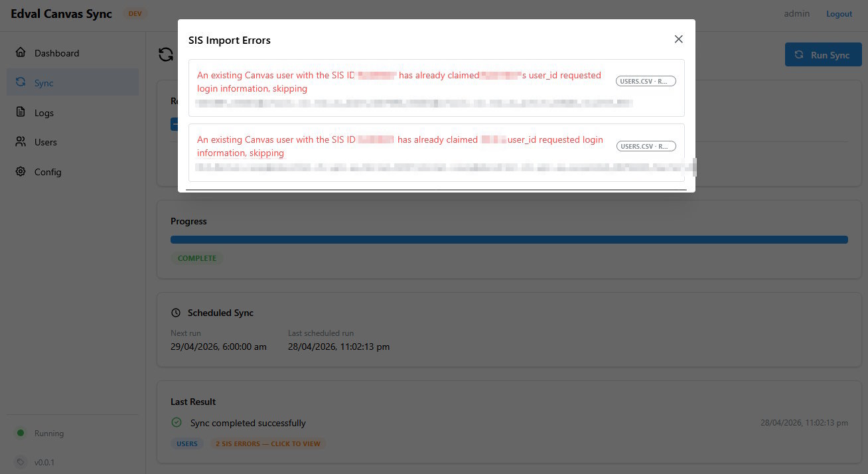Click the COMPLETE status badge

coord(197,258)
